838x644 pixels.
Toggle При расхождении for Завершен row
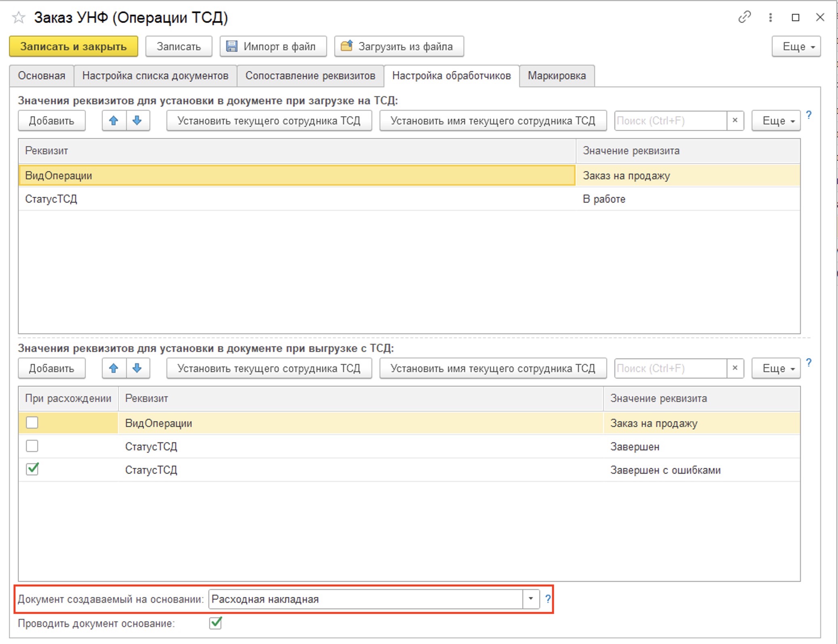(x=32, y=446)
